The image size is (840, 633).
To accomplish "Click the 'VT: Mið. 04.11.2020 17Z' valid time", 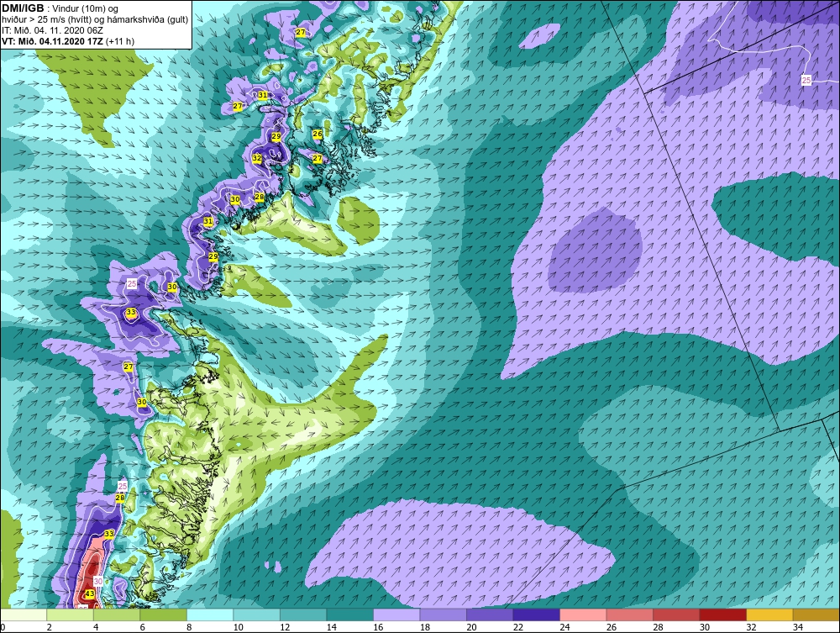I will point(52,41).
